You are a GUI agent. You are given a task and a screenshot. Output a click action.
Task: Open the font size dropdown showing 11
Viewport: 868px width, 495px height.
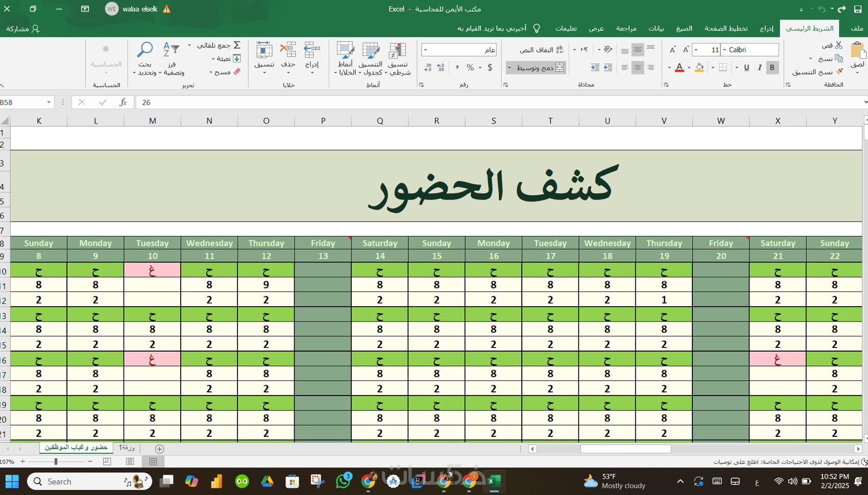(x=696, y=49)
